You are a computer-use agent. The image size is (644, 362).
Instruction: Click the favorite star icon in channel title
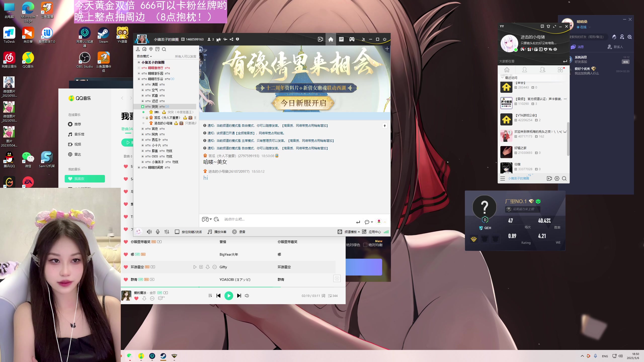click(219, 39)
